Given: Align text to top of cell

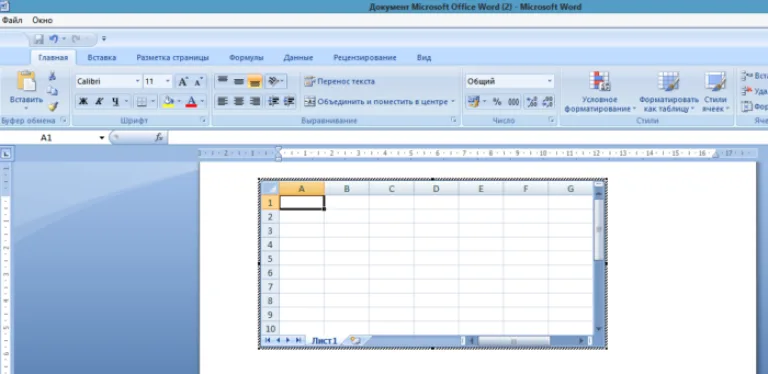Looking at the screenshot, I should 223,81.
